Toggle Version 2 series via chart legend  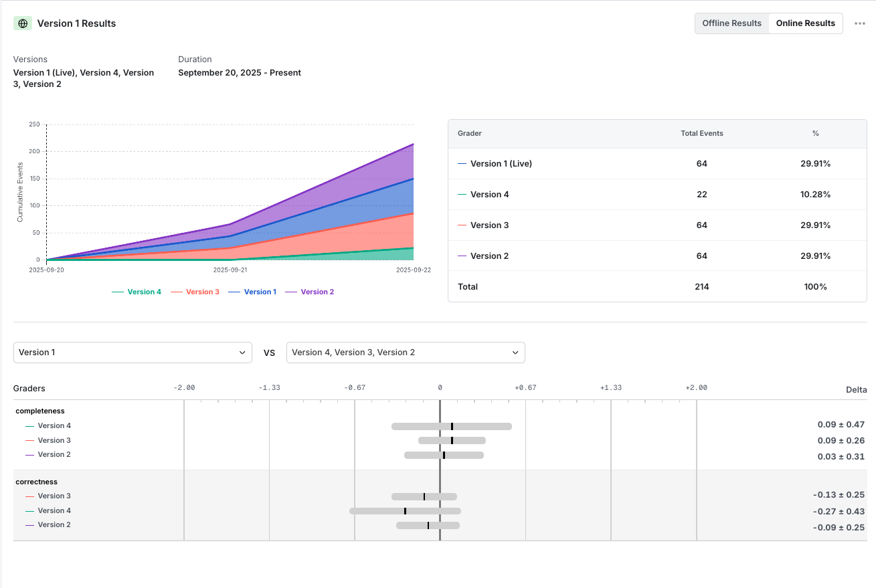310,292
